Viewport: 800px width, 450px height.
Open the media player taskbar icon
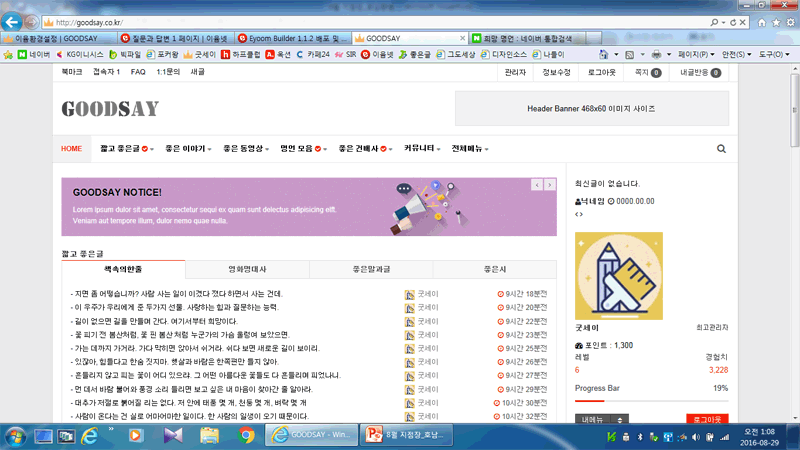pyautogui.click(x=136, y=436)
